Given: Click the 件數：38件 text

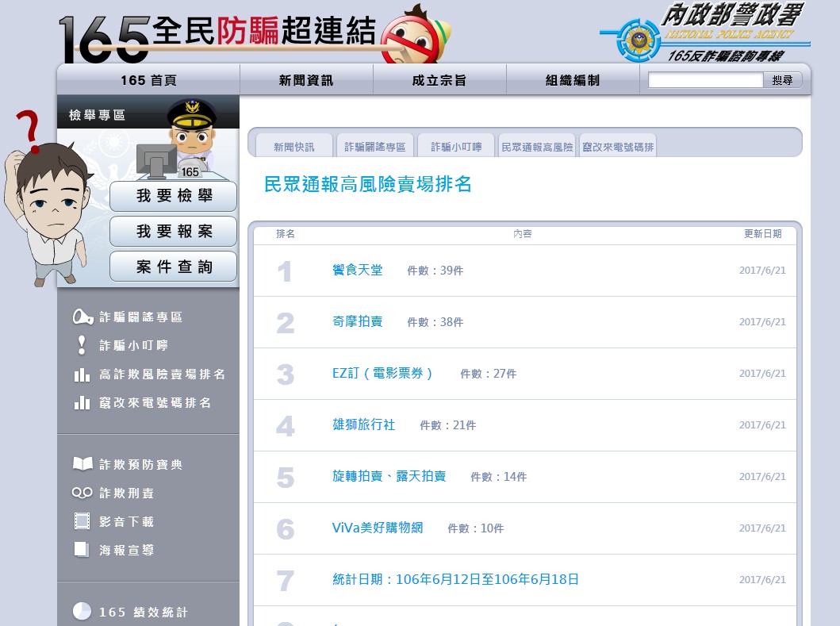Looking at the screenshot, I should (435, 322).
